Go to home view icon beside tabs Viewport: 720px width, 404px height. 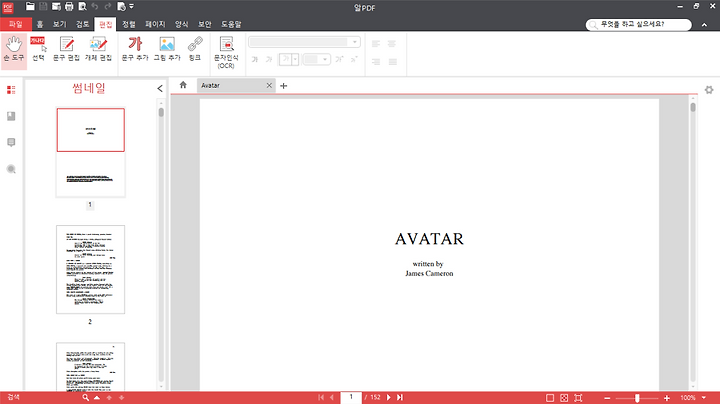tap(183, 85)
